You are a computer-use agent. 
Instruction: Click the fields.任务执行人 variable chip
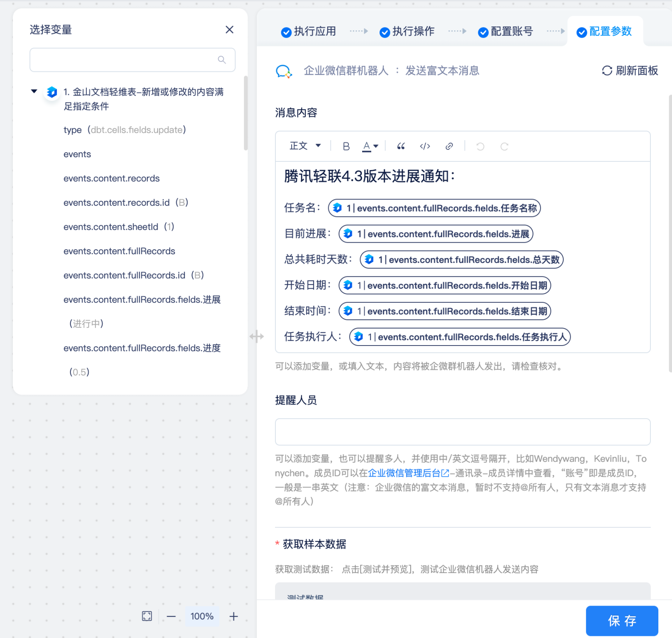coord(460,337)
